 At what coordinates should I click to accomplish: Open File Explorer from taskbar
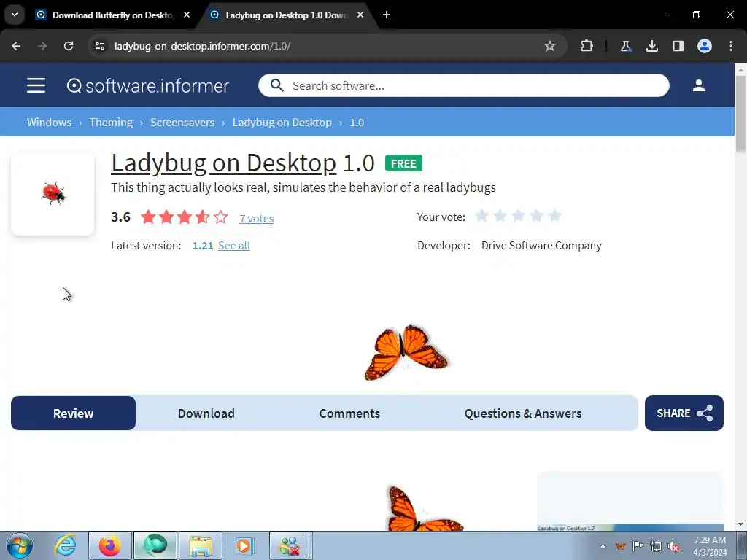(201, 545)
